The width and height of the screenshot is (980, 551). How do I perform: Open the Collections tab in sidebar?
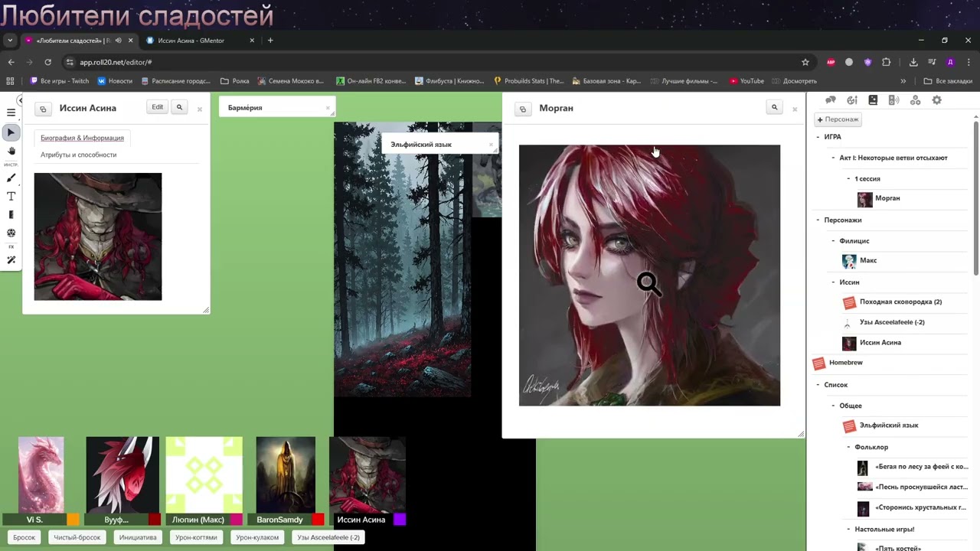[x=915, y=100]
